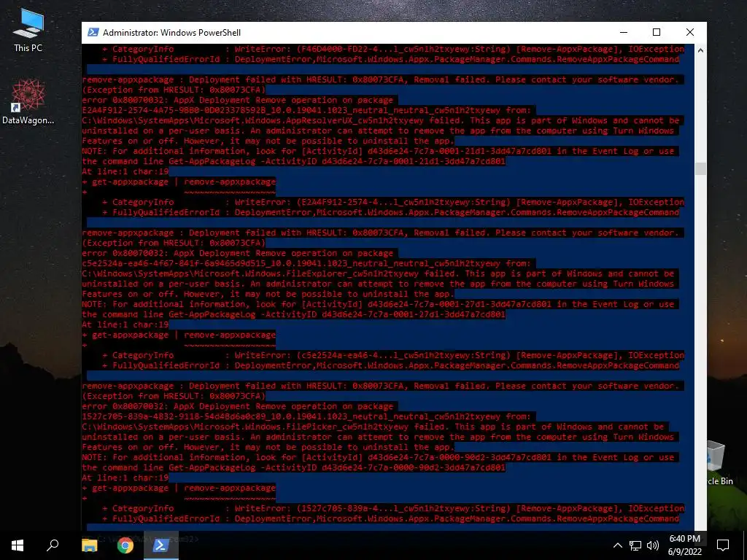
Task: Open the This PC desktop icon
Action: pyautogui.click(x=28, y=30)
